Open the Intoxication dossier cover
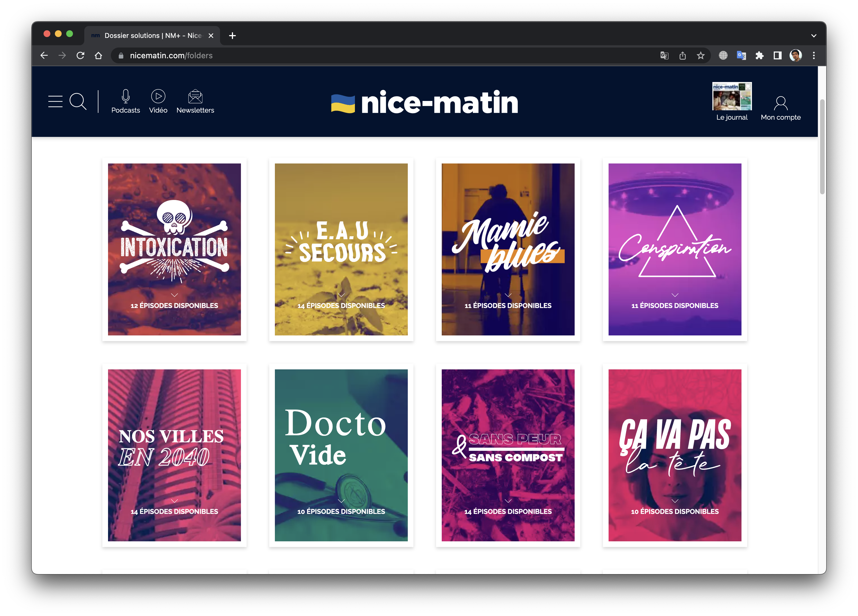Screen dimensions: 858x616 pos(174,249)
